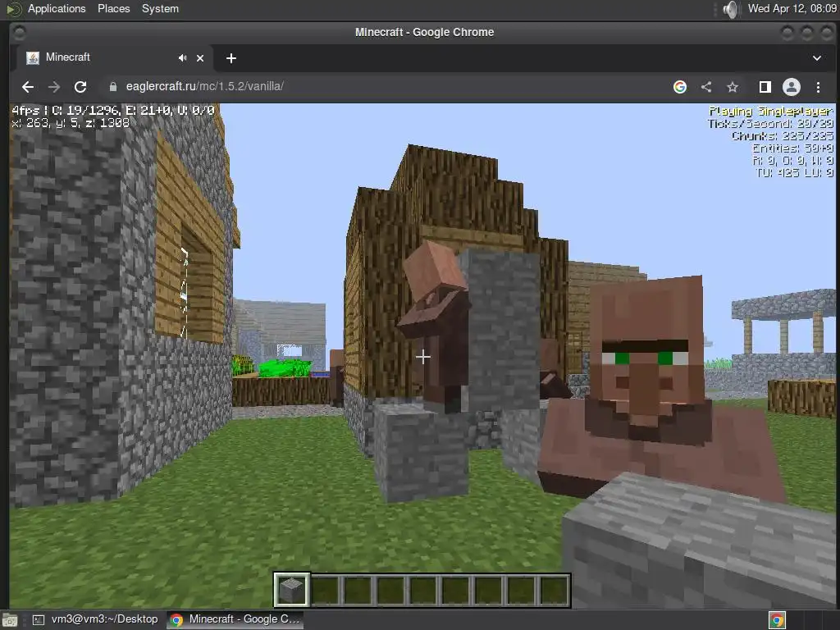This screenshot has width=840, height=630.
Task: Open a new browser tab
Action: click(x=231, y=58)
